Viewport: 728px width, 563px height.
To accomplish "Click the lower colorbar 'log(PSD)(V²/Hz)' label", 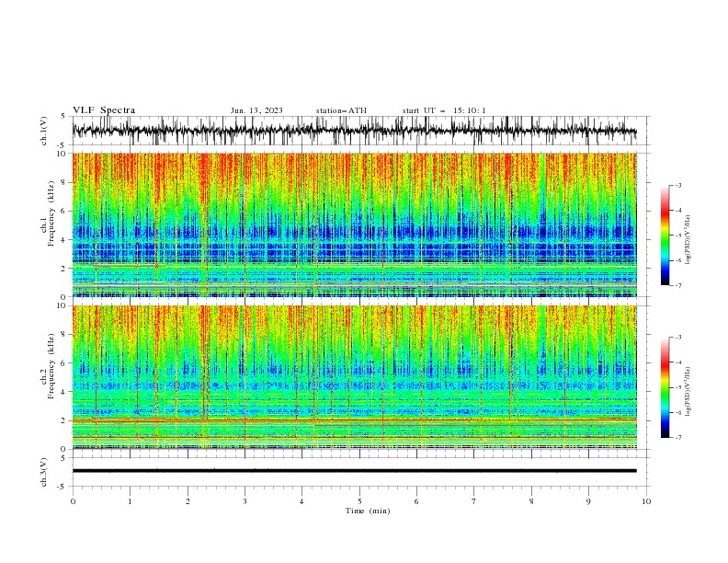I will click(688, 391).
